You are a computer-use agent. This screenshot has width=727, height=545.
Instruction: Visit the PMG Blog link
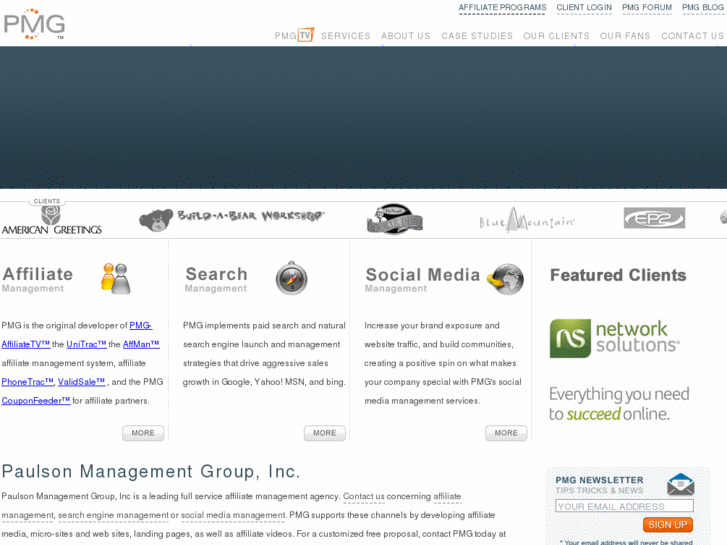702,7
